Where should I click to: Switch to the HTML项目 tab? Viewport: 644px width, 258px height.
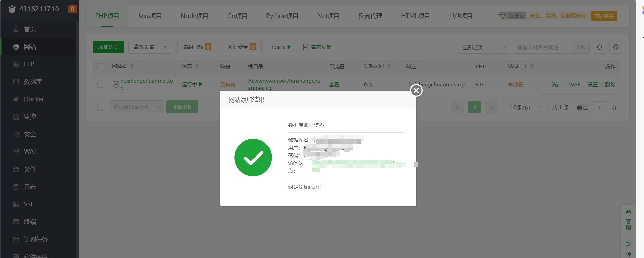(415, 16)
